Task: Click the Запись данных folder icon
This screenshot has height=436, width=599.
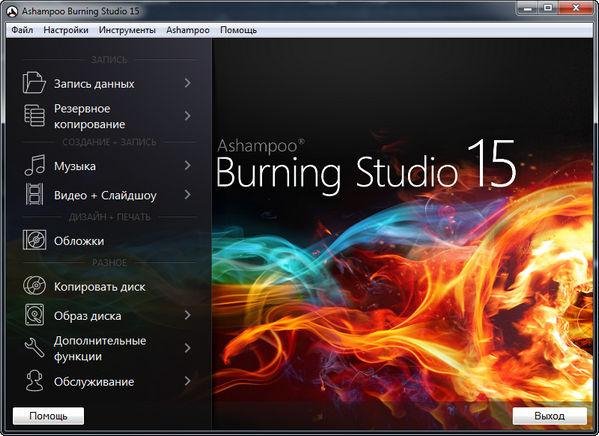Action: (34, 83)
